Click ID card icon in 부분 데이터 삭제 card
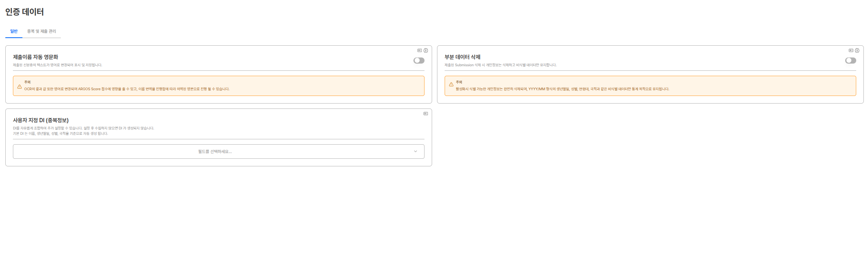868x260 pixels. [x=851, y=50]
